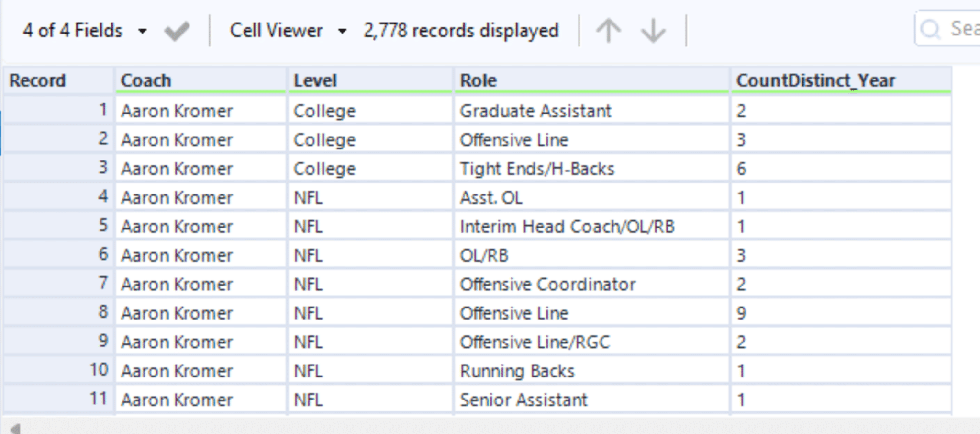This screenshot has height=434, width=980.
Task: Click inside the Search input field
Action: point(962,30)
